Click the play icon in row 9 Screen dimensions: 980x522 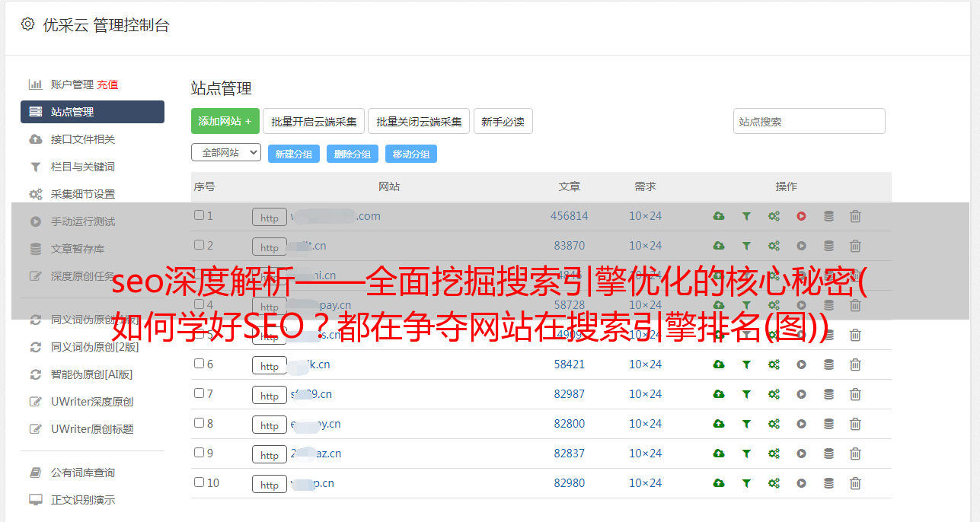coord(801,454)
